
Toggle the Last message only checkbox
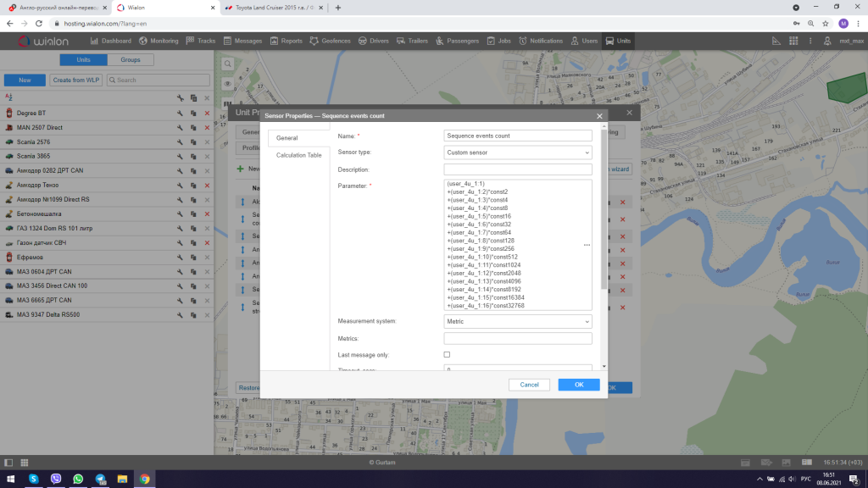click(x=448, y=354)
